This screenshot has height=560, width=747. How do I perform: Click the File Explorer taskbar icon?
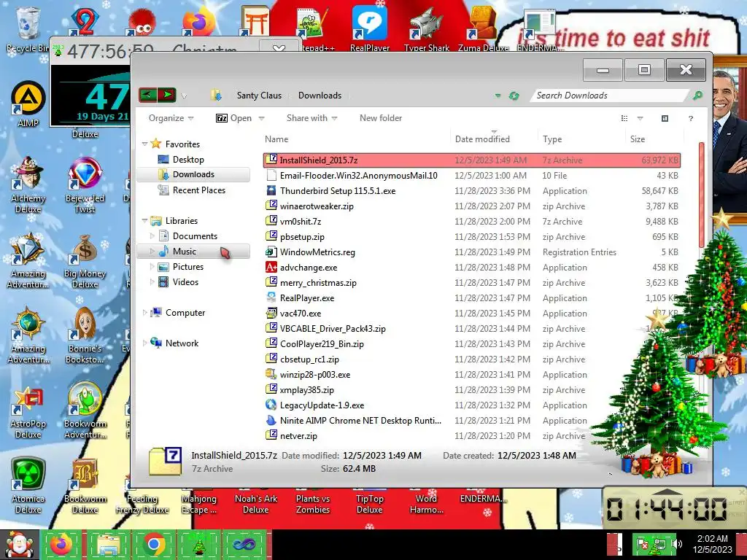108,545
